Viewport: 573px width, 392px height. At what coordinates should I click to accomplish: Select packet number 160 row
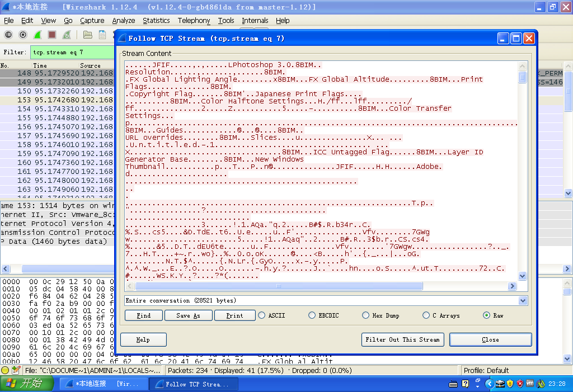(x=57, y=162)
